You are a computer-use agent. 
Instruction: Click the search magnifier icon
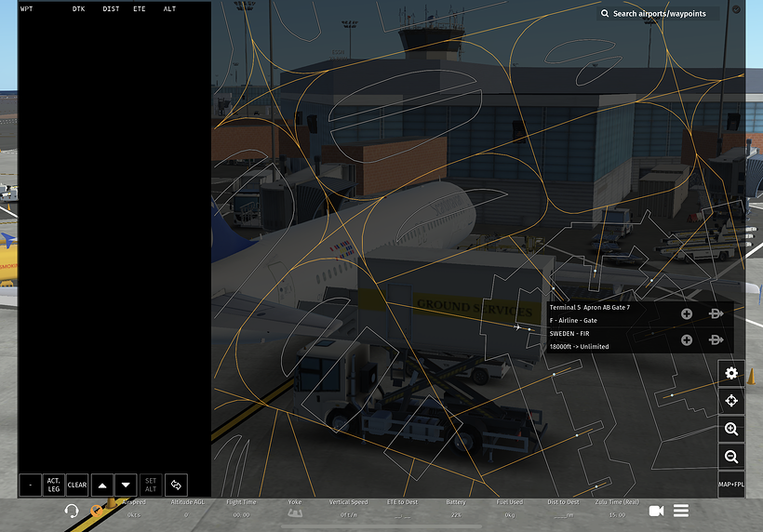click(605, 14)
